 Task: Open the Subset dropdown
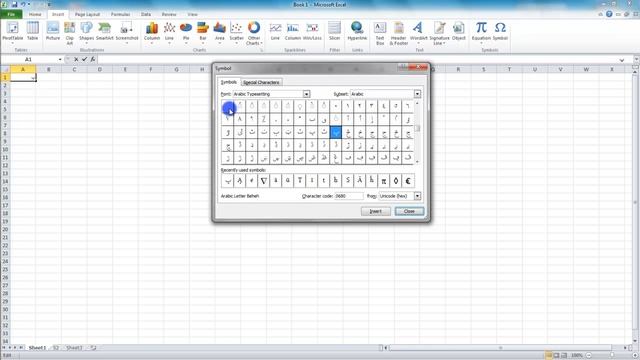417,94
